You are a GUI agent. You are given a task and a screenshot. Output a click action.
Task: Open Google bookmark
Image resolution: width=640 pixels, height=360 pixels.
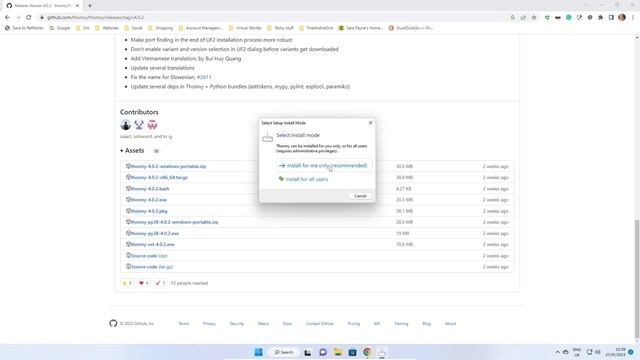pyautogui.click(x=60, y=28)
